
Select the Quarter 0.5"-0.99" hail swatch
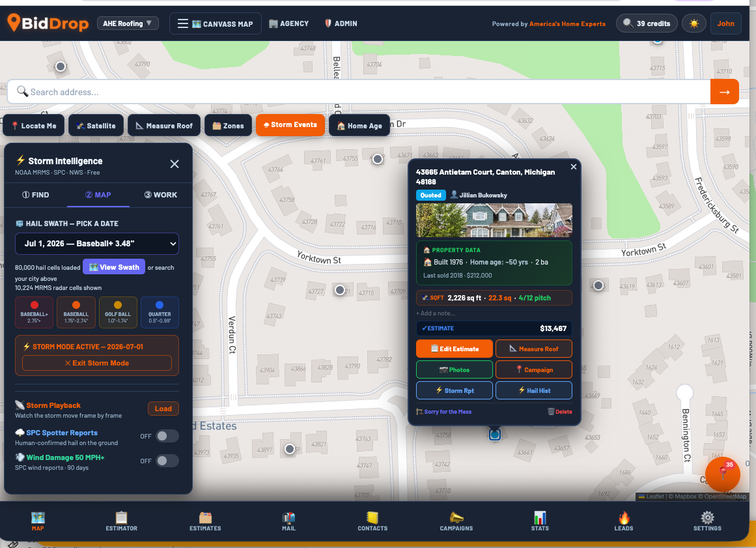160,313
